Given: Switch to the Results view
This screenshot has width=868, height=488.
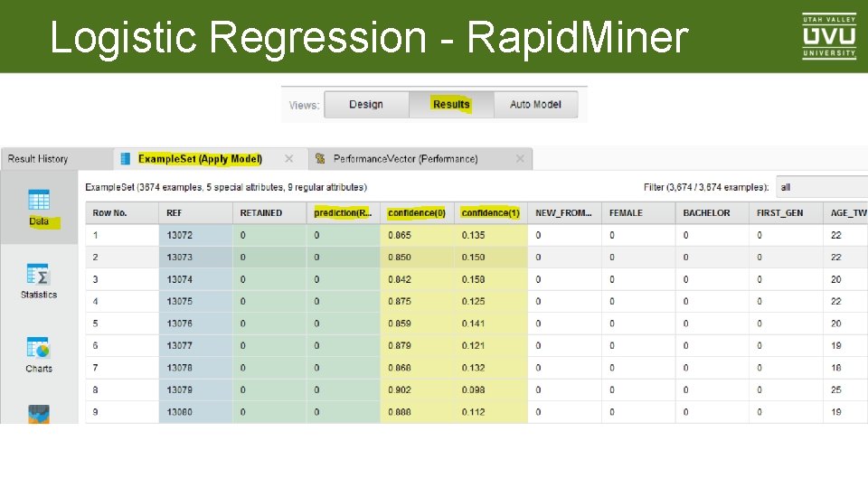Looking at the screenshot, I should pyautogui.click(x=451, y=105).
